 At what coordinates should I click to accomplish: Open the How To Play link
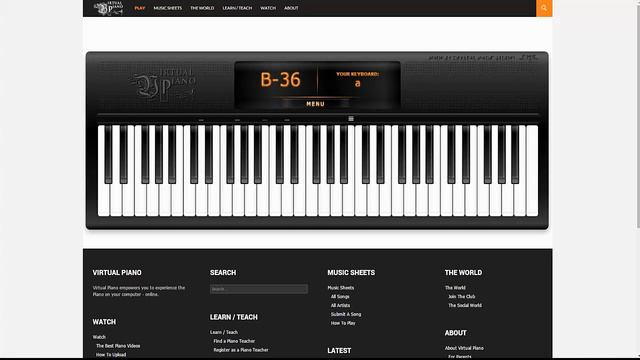point(343,323)
